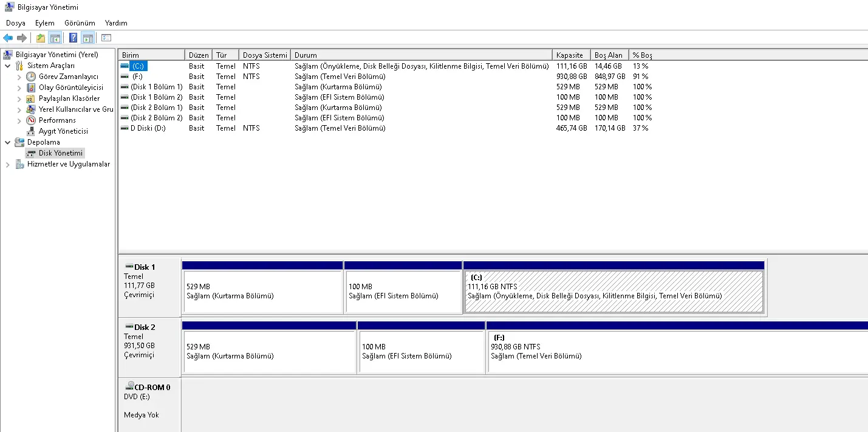Viewport: 868px width, 432px height.
Task: Click the Paylaşılan Klasörler folder icon
Action: (31, 98)
